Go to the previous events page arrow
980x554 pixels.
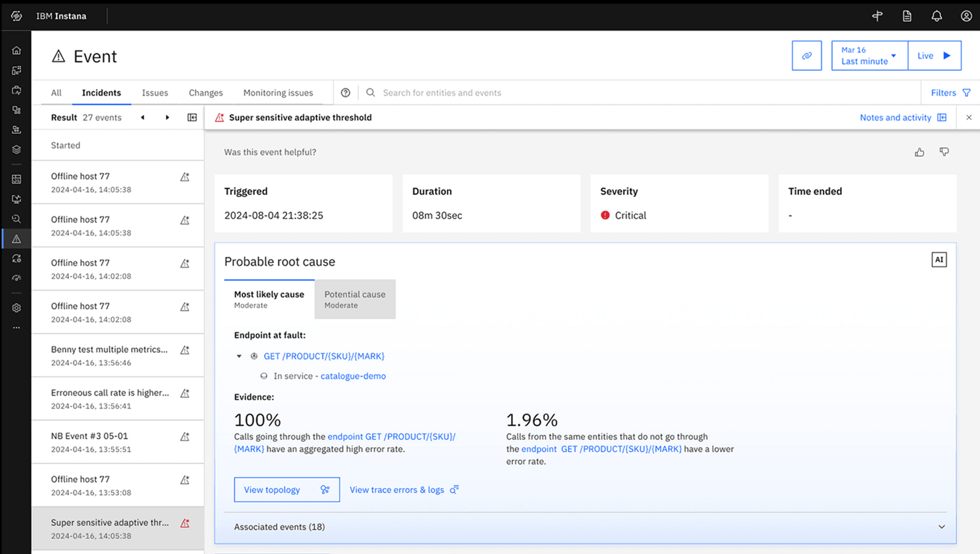[x=143, y=117]
